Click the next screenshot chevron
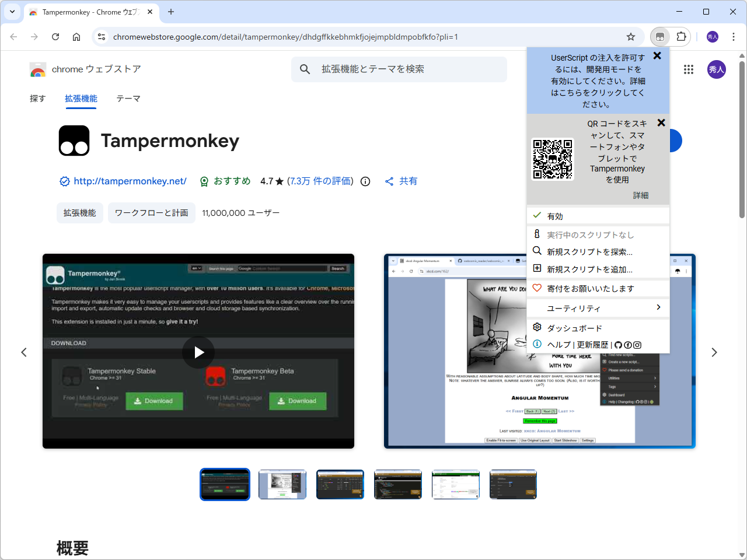The image size is (747, 560). pyautogui.click(x=714, y=352)
